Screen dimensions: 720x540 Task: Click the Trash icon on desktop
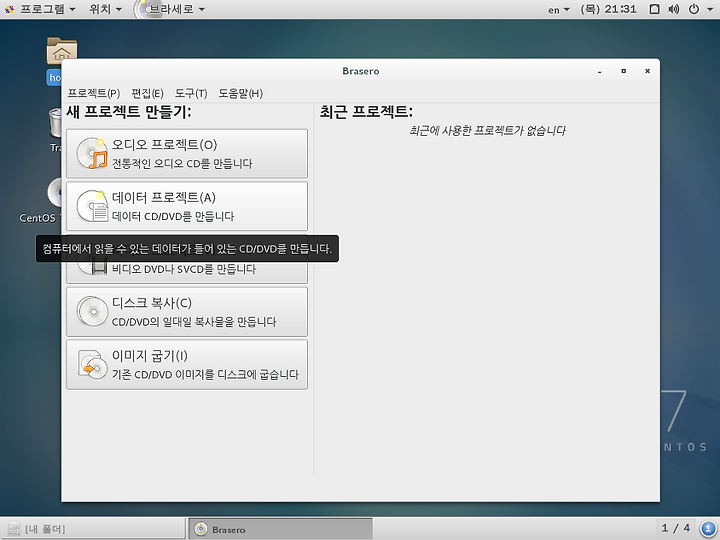tap(56, 122)
